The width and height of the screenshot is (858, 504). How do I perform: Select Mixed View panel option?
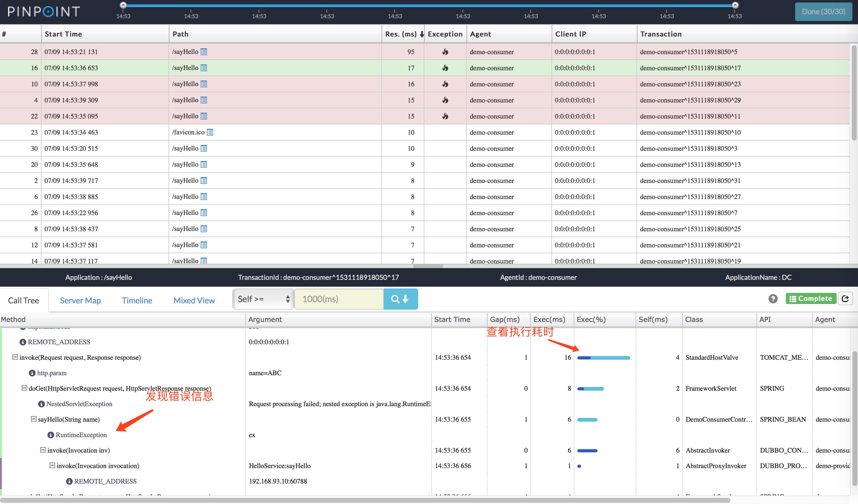coord(195,299)
